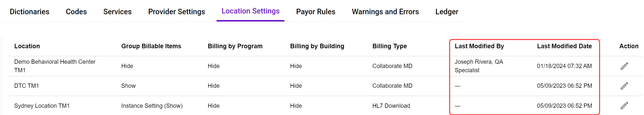The height and width of the screenshot is (115, 644).
Task: Go to the Services tab
Action: (x=117, y=11)
